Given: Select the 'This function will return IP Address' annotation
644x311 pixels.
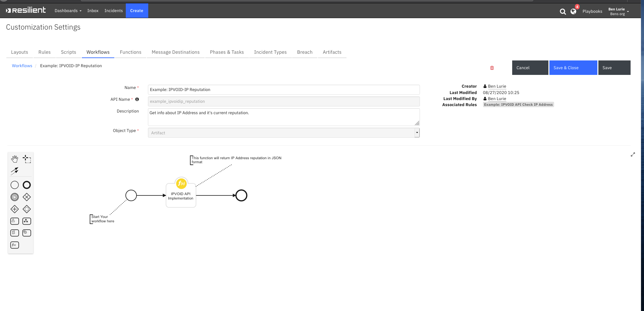Looking at the screenshot, I should [x=236, y=160].
